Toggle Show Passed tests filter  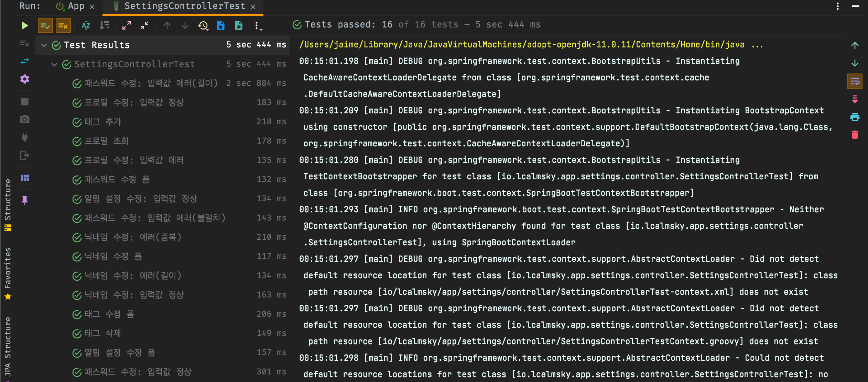click(x=45, y=25)
